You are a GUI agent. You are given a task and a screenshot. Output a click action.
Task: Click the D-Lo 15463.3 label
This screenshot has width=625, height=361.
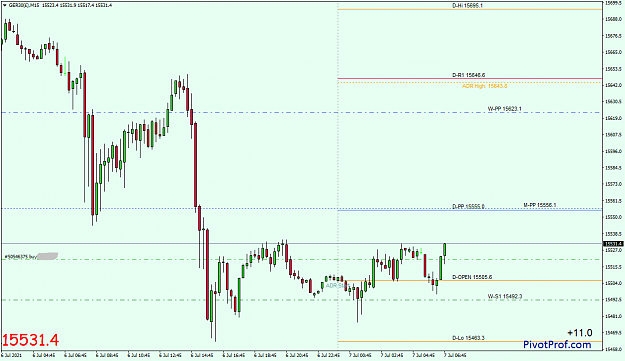(468, 338)
